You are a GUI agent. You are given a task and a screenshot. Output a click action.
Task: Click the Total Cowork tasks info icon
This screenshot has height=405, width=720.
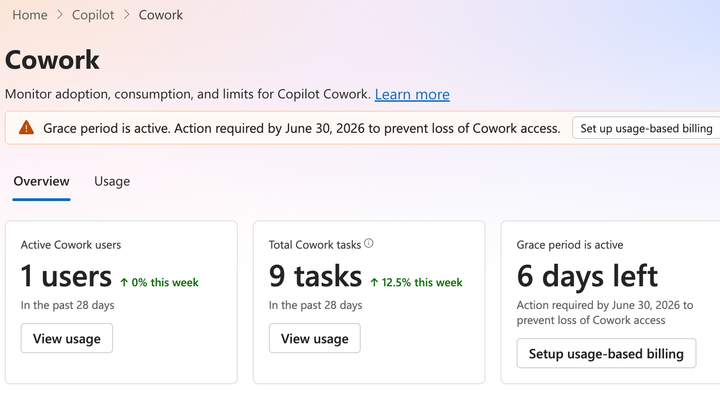pos(369,243)
